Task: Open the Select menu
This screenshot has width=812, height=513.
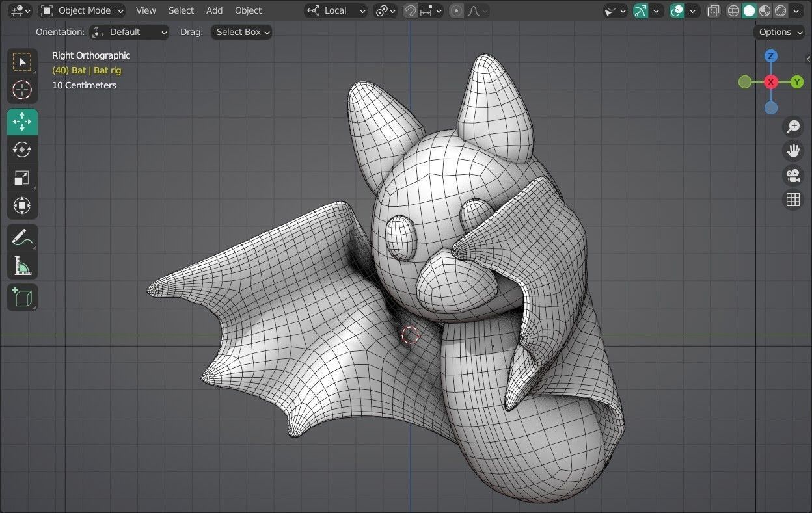Action: tap(181, 10)
